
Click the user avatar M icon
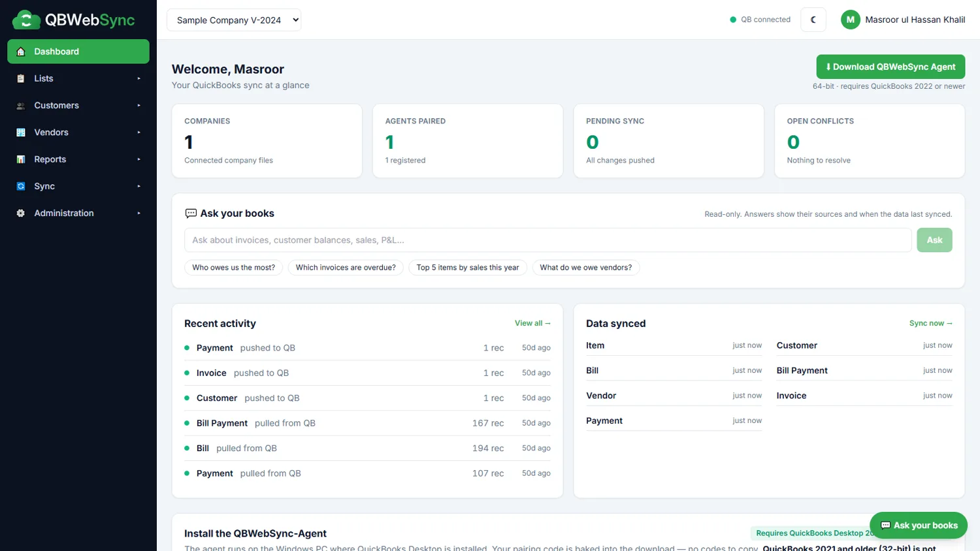pos(850,20)
